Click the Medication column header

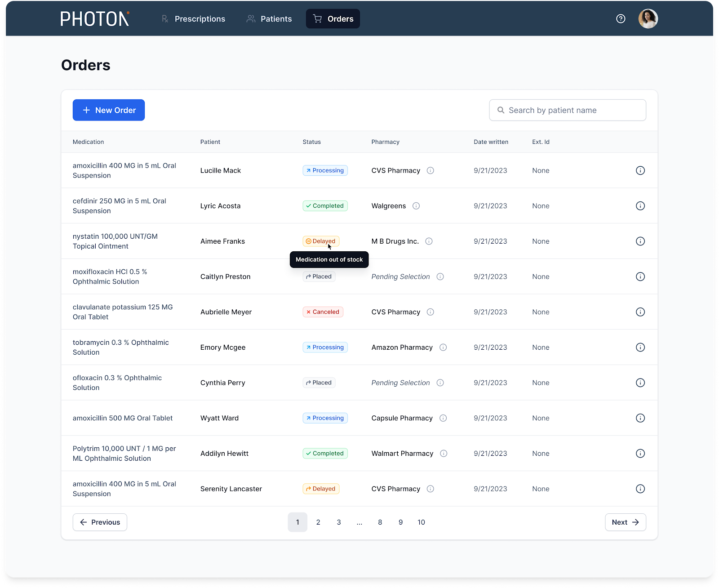click(x=89, y=142)
